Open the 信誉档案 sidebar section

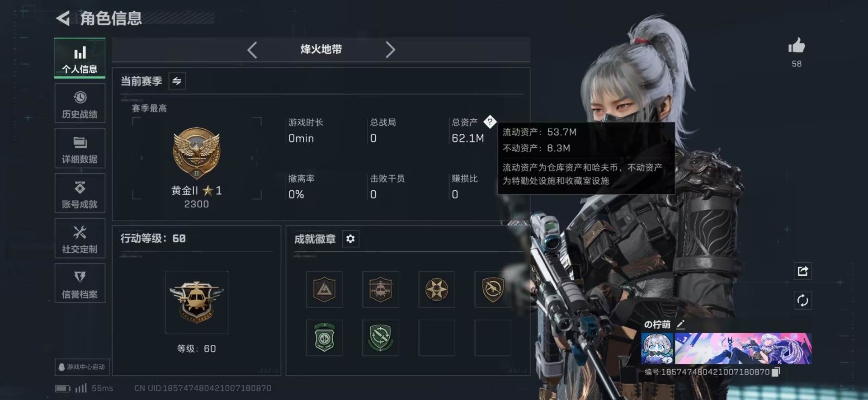point(80,283)
